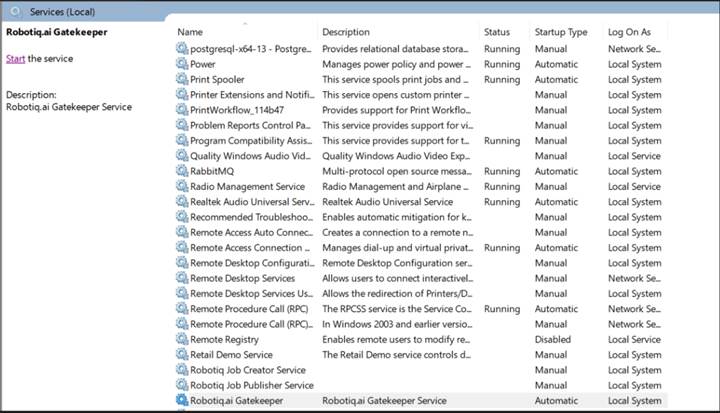This screenshot has width=720, height=413.
Task: Select Remote Procedure Call (RPC) service
Action: click(421, 309)
